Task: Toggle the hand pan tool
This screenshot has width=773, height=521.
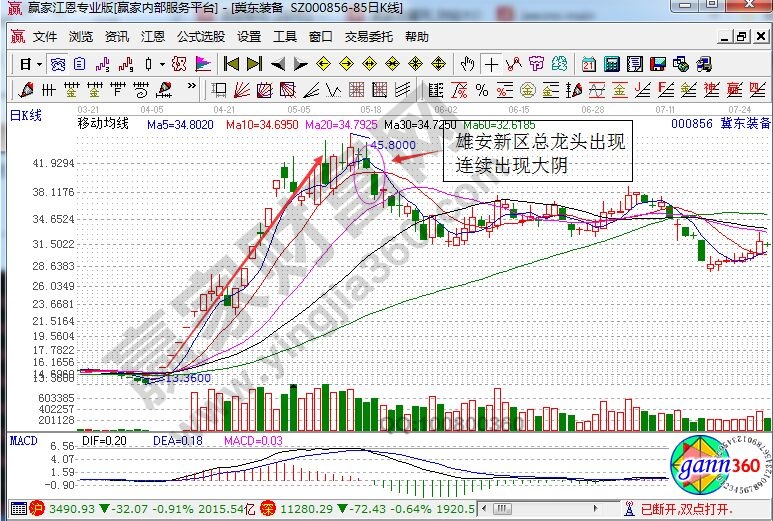Action: click(468, 64)
